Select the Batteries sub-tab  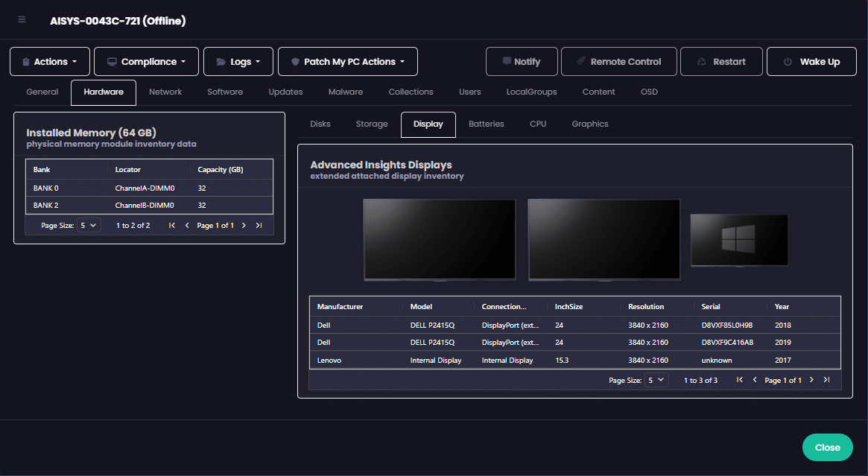click(x=487, y=124)
